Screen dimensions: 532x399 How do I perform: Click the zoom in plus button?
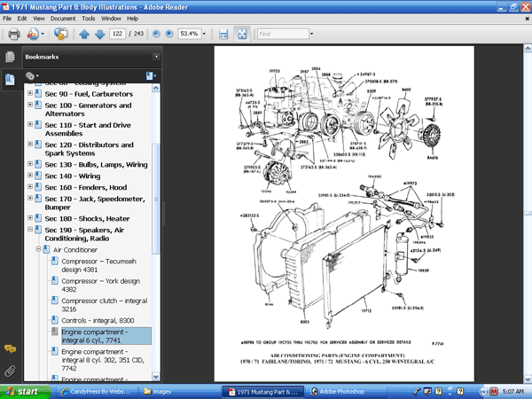tap(169, 34)
